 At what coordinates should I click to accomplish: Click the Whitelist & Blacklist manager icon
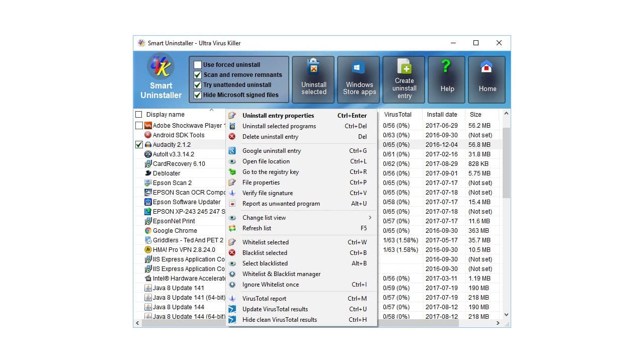click(x=232, y=274)
